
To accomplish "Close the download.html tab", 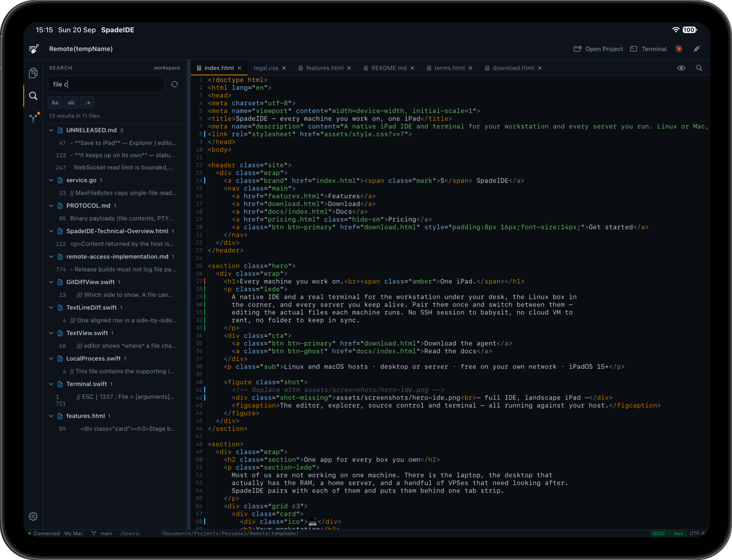I will coord(540,68).
